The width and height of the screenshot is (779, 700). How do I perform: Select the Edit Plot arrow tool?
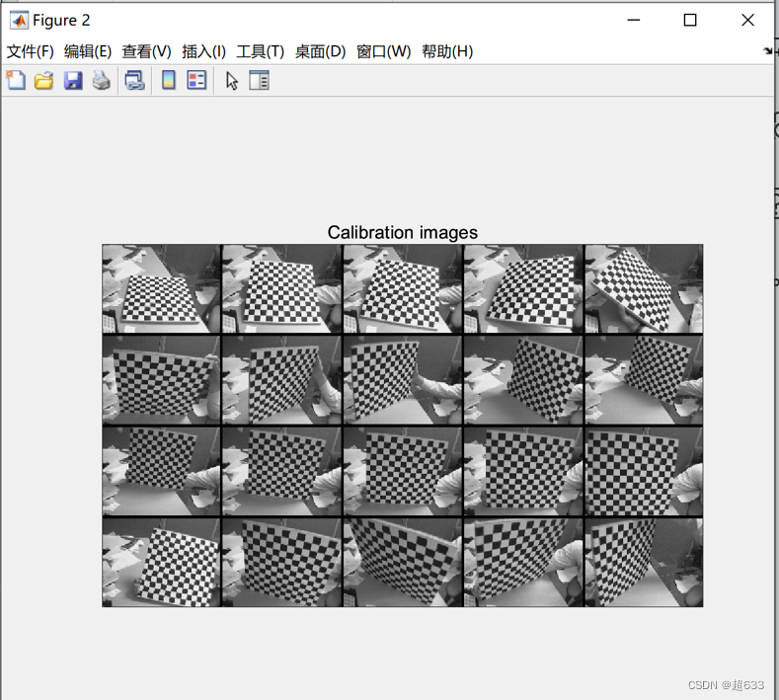231,81
